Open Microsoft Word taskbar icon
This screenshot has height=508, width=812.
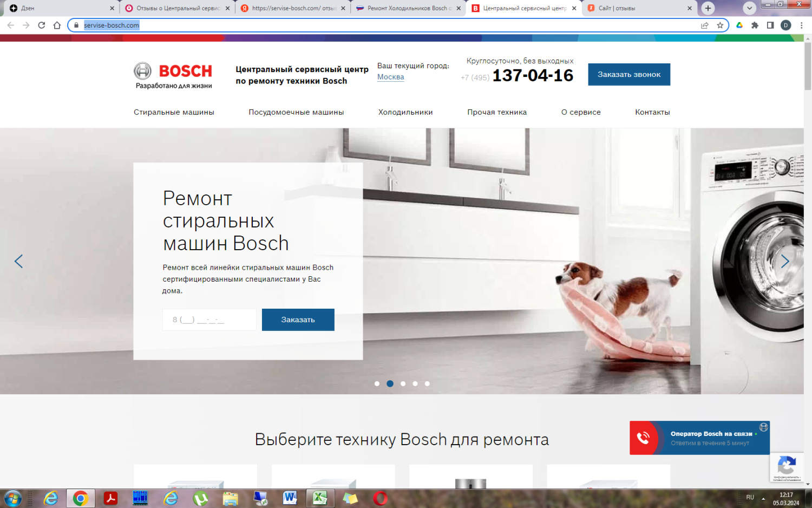coord(290,498)
